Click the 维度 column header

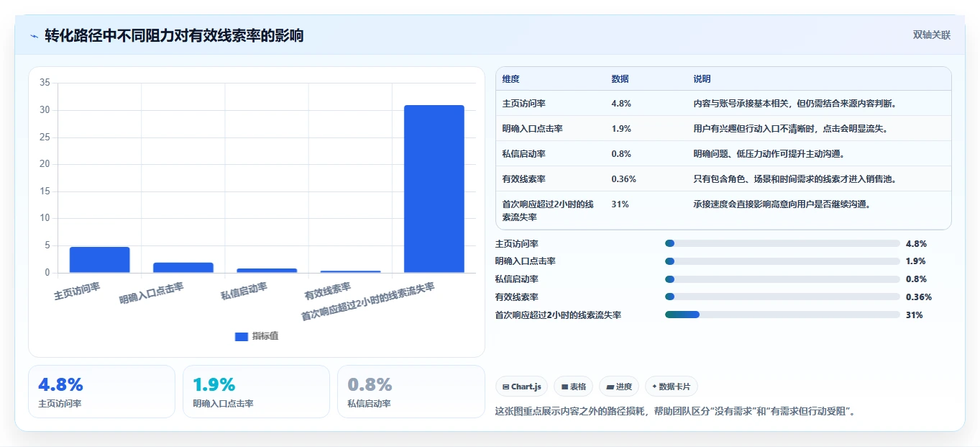(x=510, y=79)
